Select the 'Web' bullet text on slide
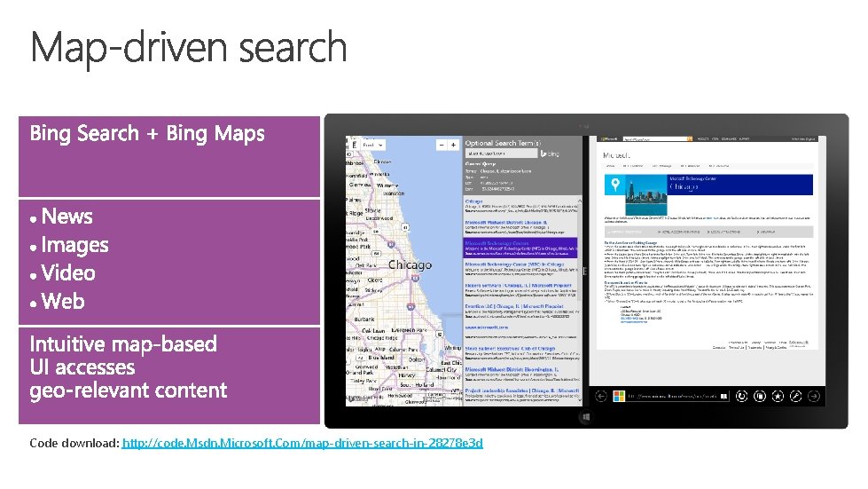This screenshot has width=868, height=489. pyautogui.click(x=63, y=301)
